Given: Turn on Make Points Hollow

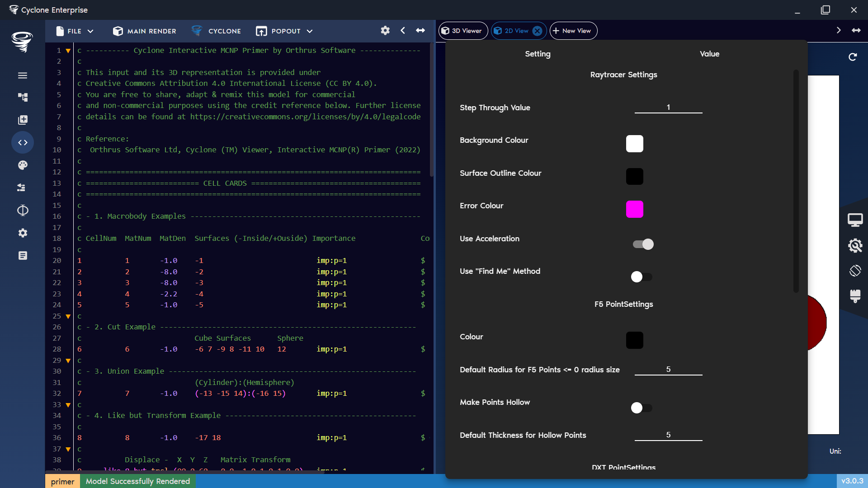Looking at the screenshot, I should (642, 408).
